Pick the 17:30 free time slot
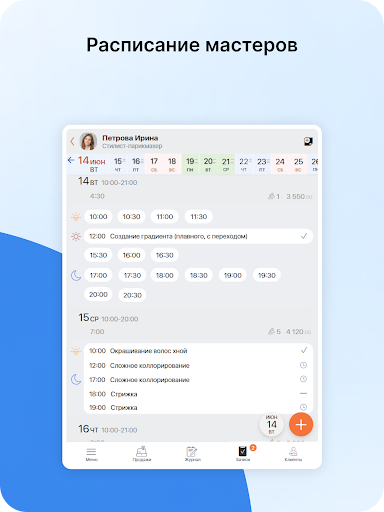 tap(132, 275)
